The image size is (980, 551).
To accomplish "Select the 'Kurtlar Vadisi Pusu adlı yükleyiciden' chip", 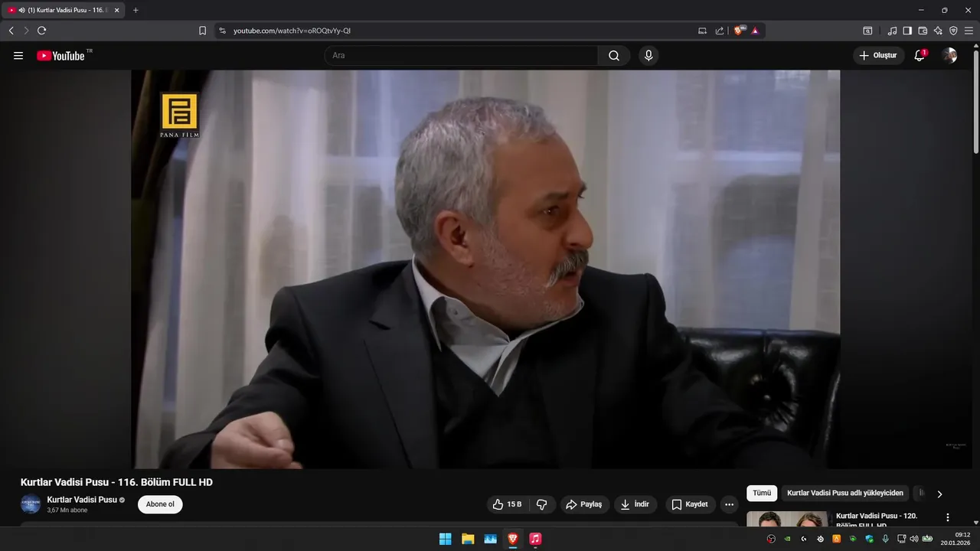I will 845,494.
